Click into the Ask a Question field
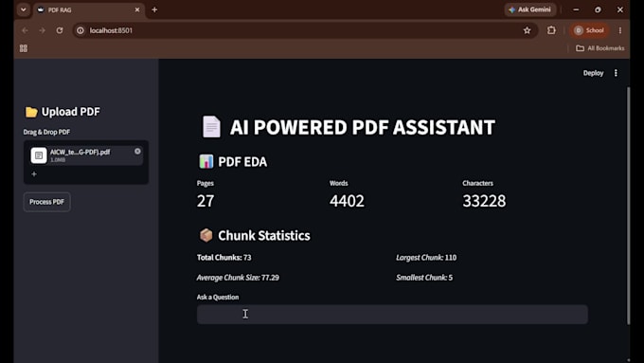 pos(392,314)
